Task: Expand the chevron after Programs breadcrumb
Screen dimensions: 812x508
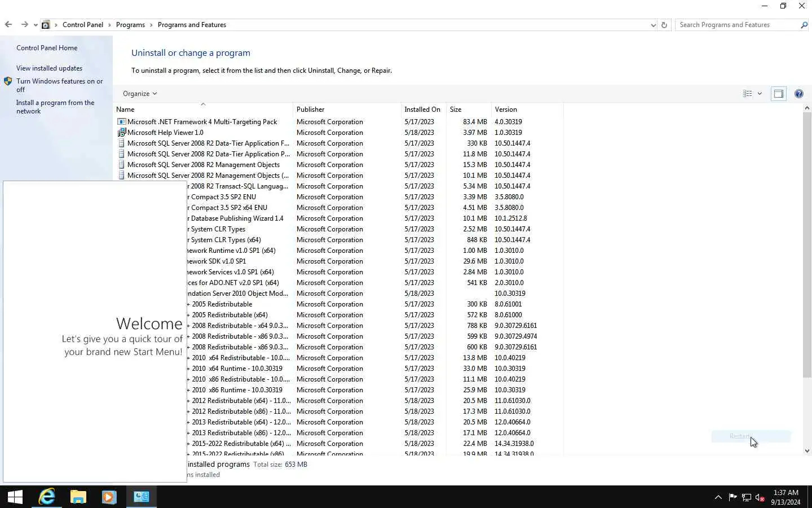Action: coord(151,25)
